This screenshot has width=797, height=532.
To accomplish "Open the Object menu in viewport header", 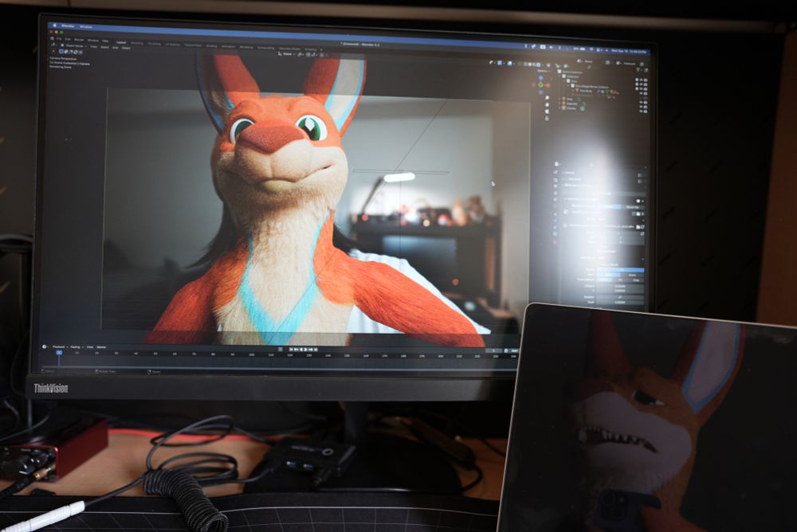I will [x=126, y=48].
